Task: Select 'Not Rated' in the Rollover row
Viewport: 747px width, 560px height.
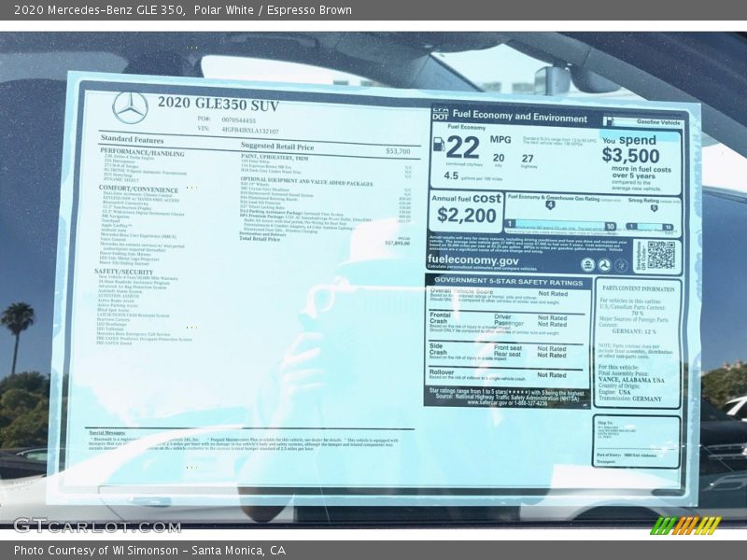Action: coord(552,375)
